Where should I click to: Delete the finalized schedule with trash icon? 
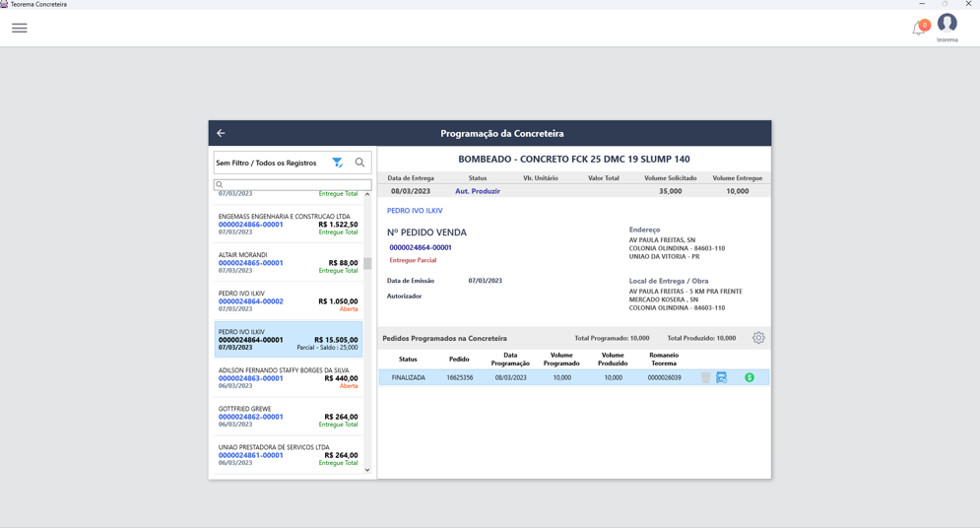pos(705,377)
